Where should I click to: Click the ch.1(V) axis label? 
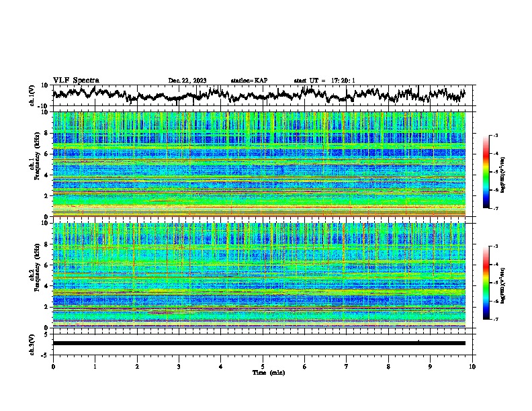(32, 95)
